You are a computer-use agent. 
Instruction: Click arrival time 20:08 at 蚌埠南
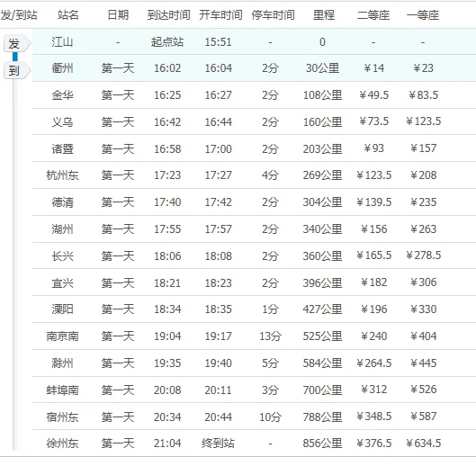167,390
